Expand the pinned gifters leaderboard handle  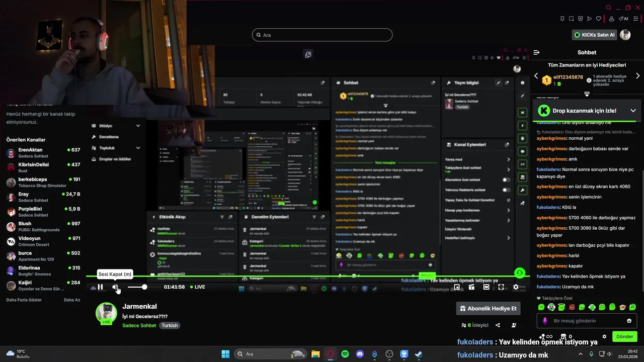tap(587, 94)
